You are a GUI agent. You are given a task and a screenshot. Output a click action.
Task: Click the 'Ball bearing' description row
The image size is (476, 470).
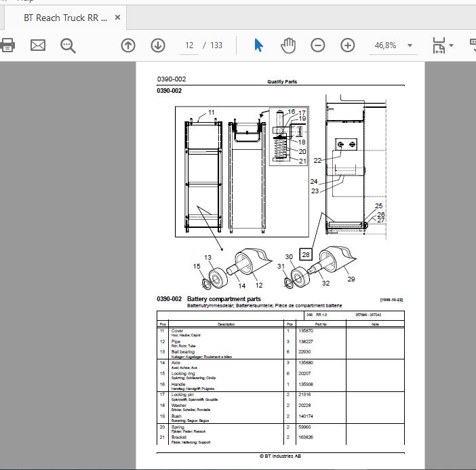point(183,352)
